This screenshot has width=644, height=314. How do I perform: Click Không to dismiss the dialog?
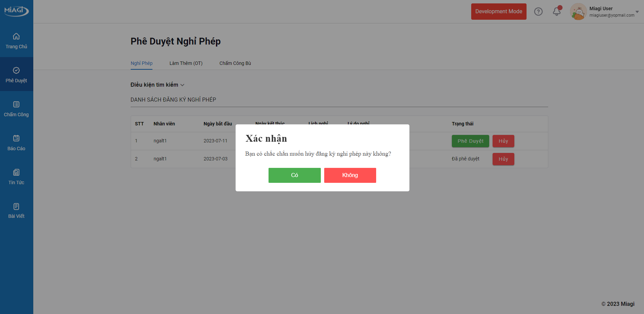coord(350,175)
